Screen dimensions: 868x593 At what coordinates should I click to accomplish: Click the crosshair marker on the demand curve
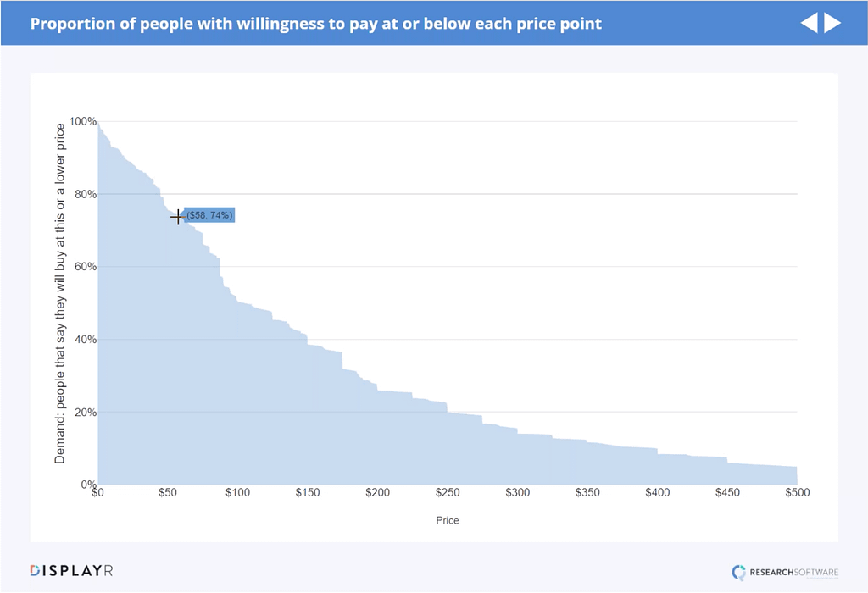coord(177,217)
